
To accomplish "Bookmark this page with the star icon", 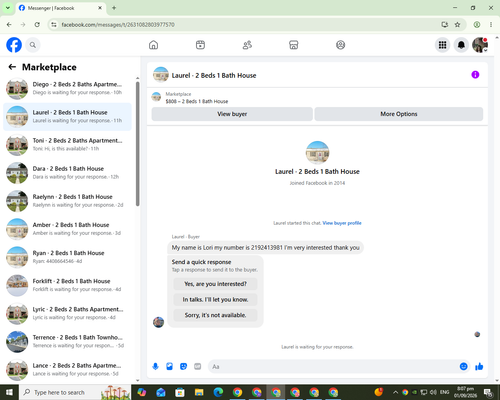I will click(x=457, y=25).
